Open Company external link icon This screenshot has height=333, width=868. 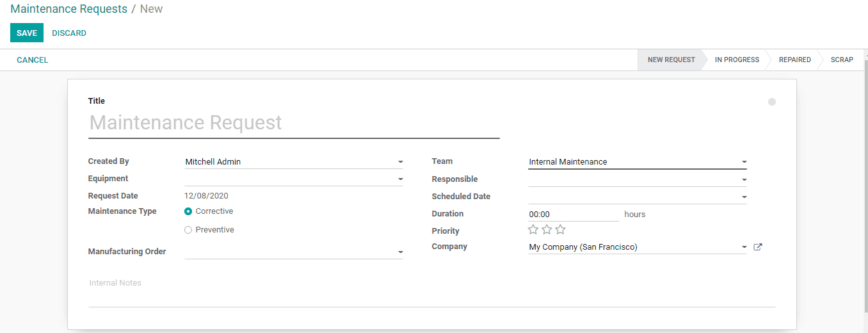(758, 247)
